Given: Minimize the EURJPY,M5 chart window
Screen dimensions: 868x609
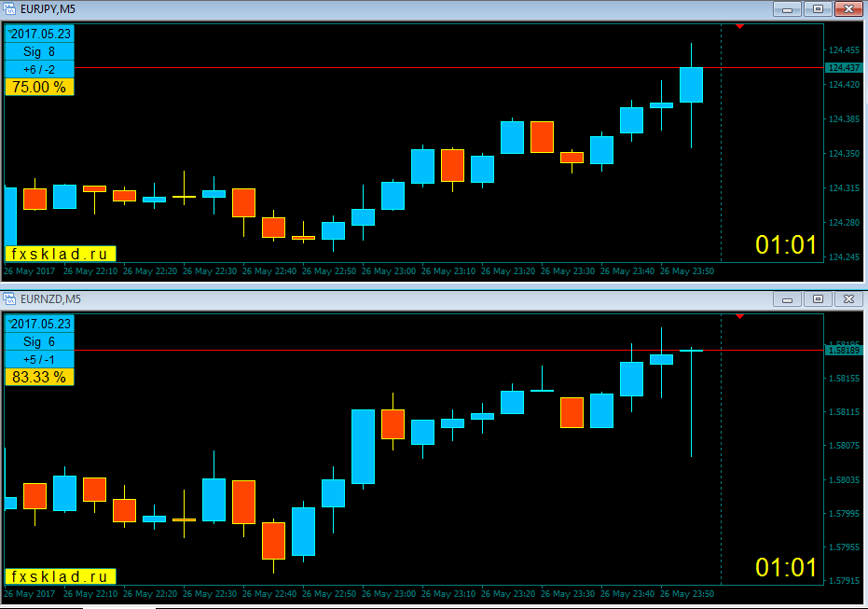Looking at the screenshot, I should tap(787, 8).
